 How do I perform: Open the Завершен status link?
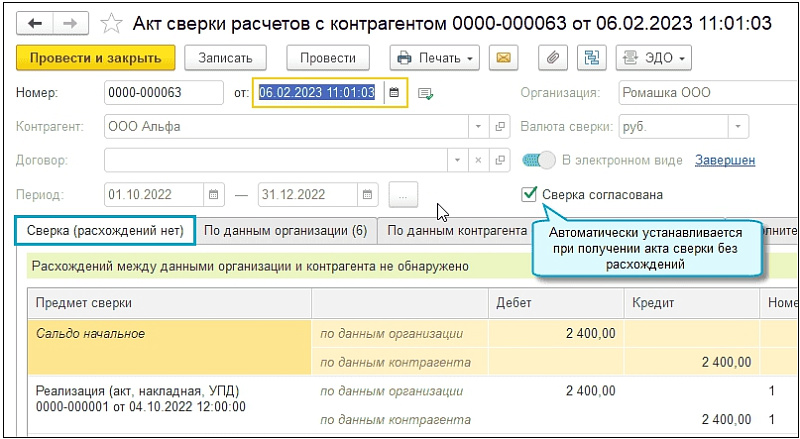[725, 160]
